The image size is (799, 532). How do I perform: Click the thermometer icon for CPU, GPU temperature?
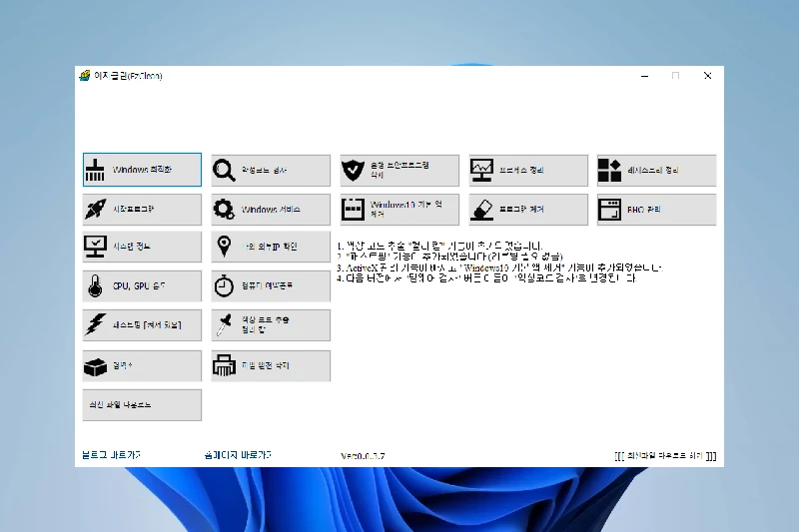(x=96, y=287)
